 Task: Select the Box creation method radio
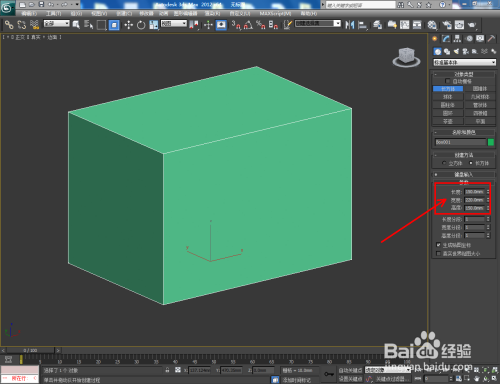coord(471,163)
